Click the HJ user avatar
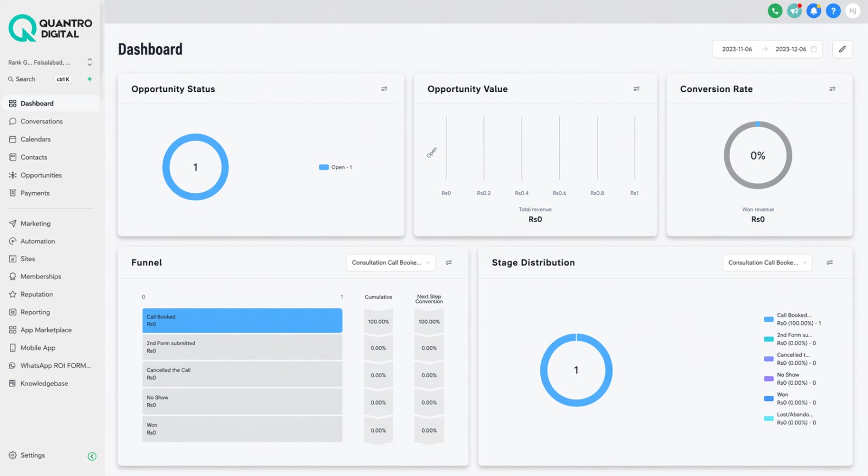This screenshot has width=868, height=476. pyautogui.click(x=853, y=11)
